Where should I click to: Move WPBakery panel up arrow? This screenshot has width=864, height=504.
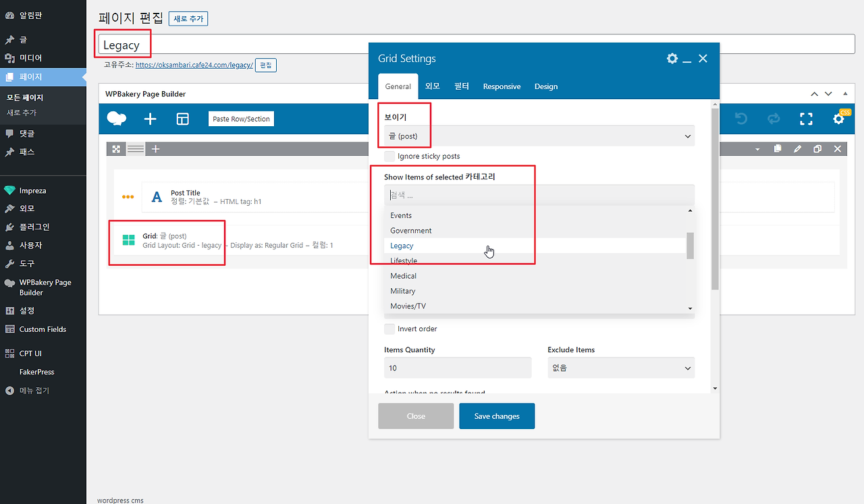point(815,94)
